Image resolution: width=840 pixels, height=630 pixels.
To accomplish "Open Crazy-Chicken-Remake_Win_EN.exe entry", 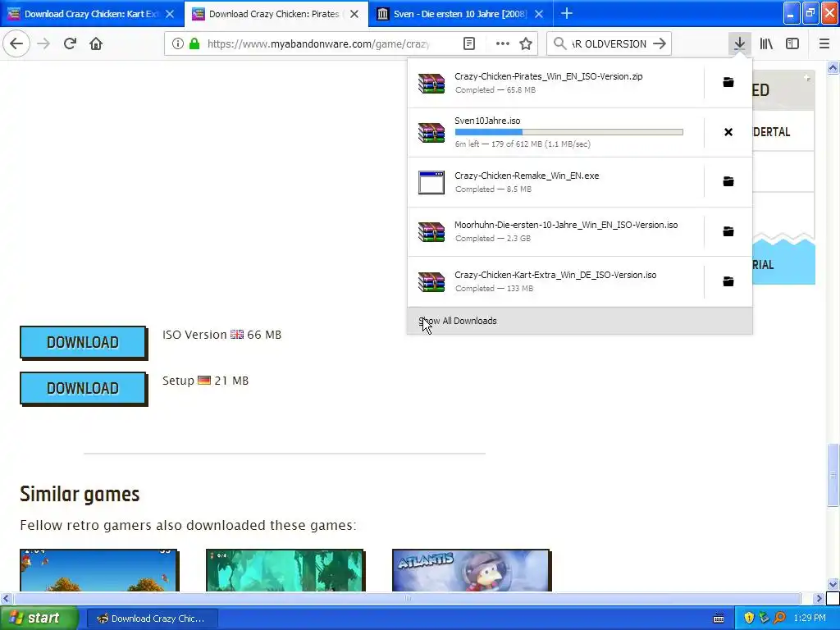I will [x=556, y=182].
